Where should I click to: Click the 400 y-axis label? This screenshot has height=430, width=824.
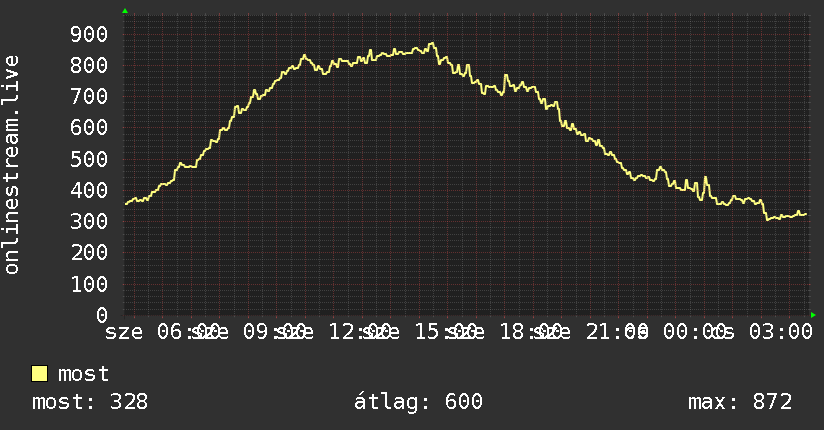click(89, 190)
